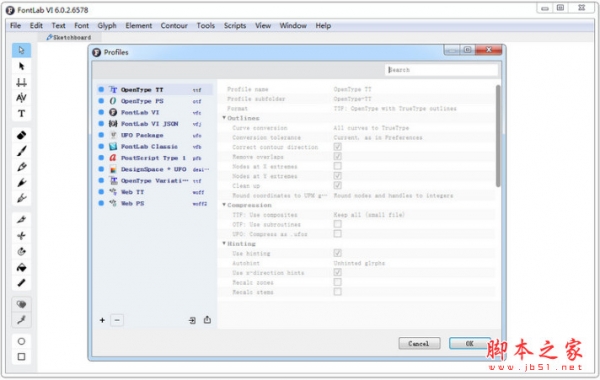Click the Search field in Profiles

442,70
